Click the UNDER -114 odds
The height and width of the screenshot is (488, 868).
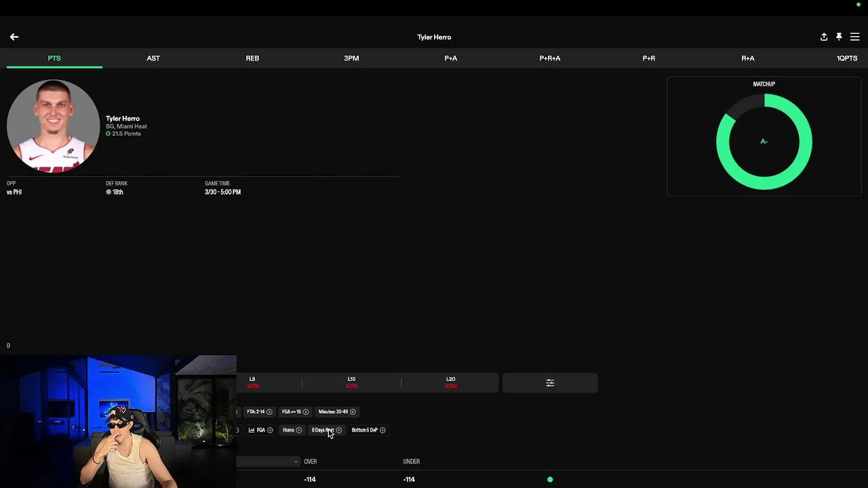click(x=409, y=480)
